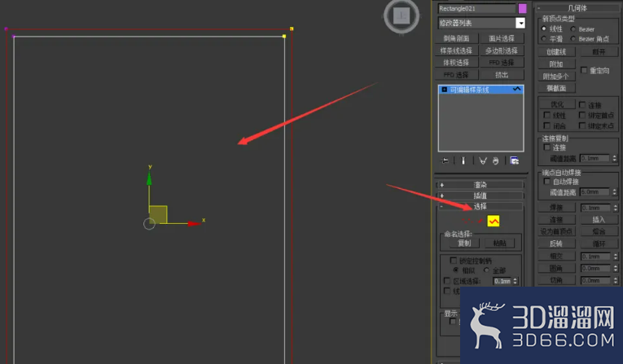Expand the 渲染 rollout

pyautogui.click(x=480, y=185)
